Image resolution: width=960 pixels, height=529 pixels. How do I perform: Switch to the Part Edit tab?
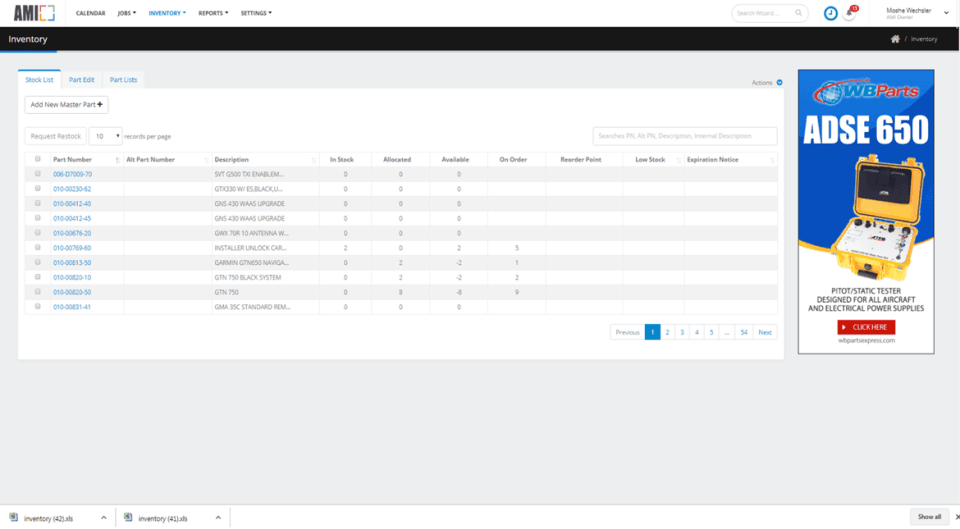[x=81, y=80]
